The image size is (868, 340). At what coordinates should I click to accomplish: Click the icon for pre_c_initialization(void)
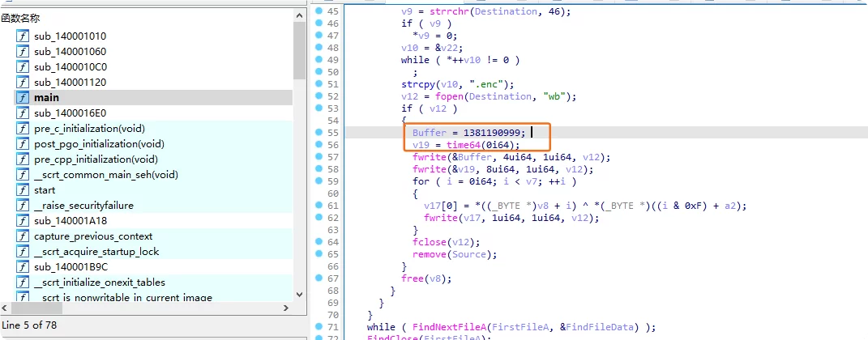(x=23, y=129)
